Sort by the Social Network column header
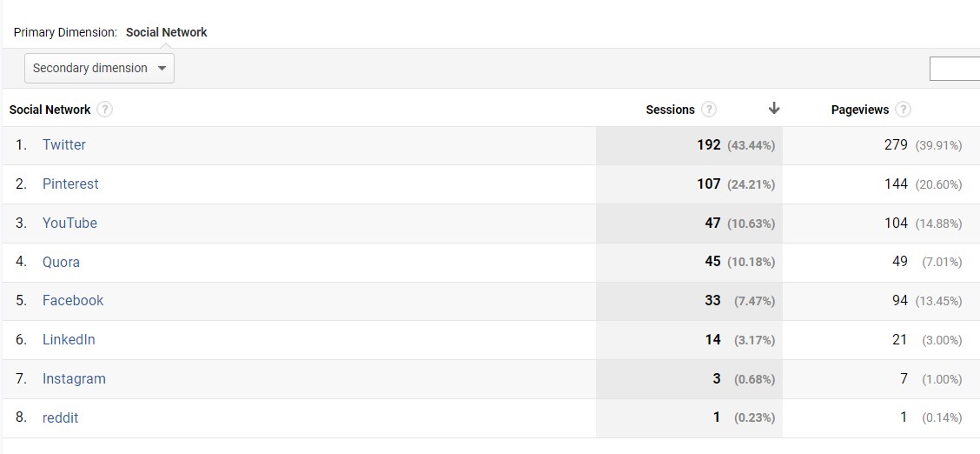This screenshot has height=454, width=980. [x=50, y=110]
